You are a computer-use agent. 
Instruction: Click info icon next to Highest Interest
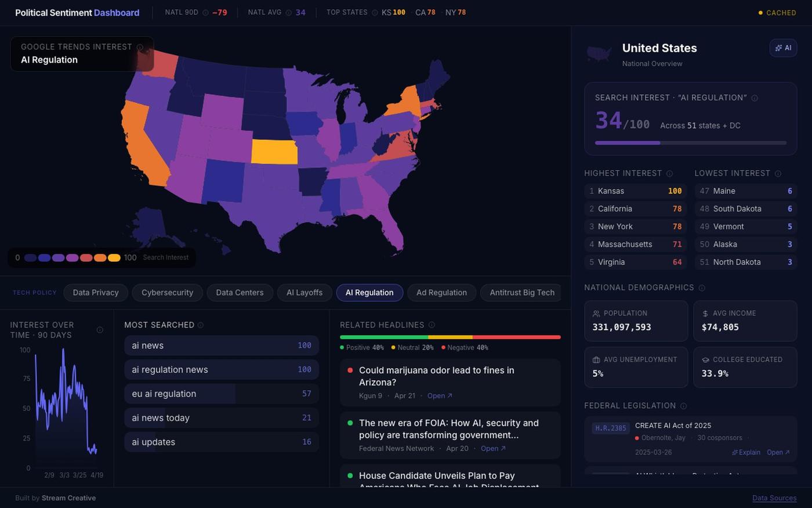coord(669,174)
